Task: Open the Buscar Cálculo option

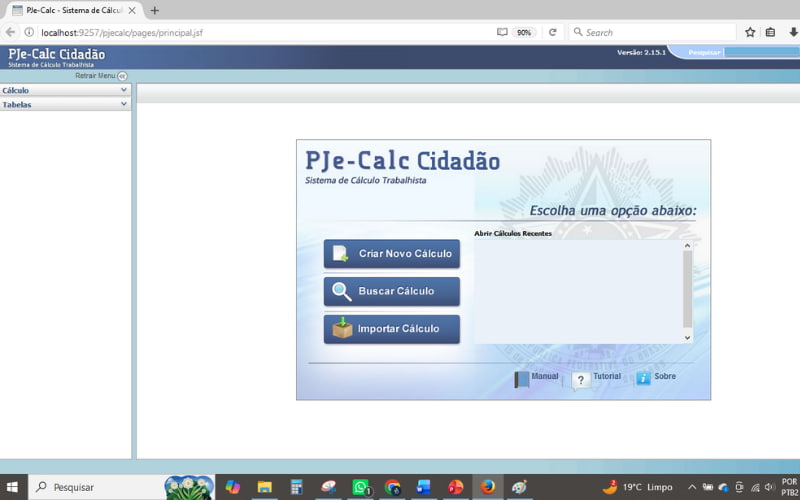Action: click(x=391, y=291)
